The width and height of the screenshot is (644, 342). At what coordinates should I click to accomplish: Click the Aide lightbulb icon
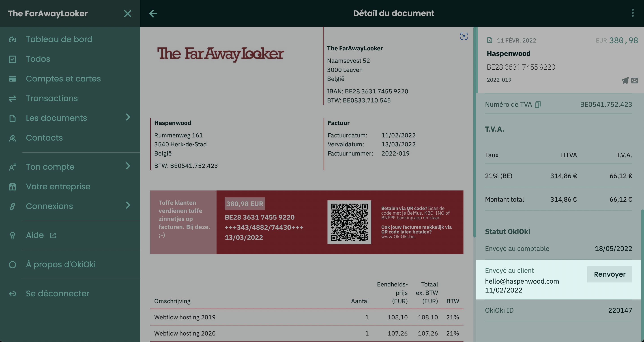coord(13,235)
